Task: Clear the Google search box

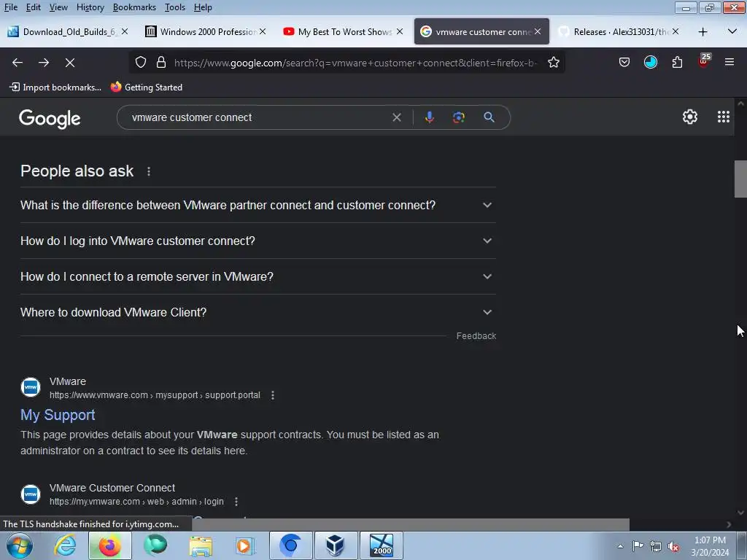Action: [x=396, y=117]
